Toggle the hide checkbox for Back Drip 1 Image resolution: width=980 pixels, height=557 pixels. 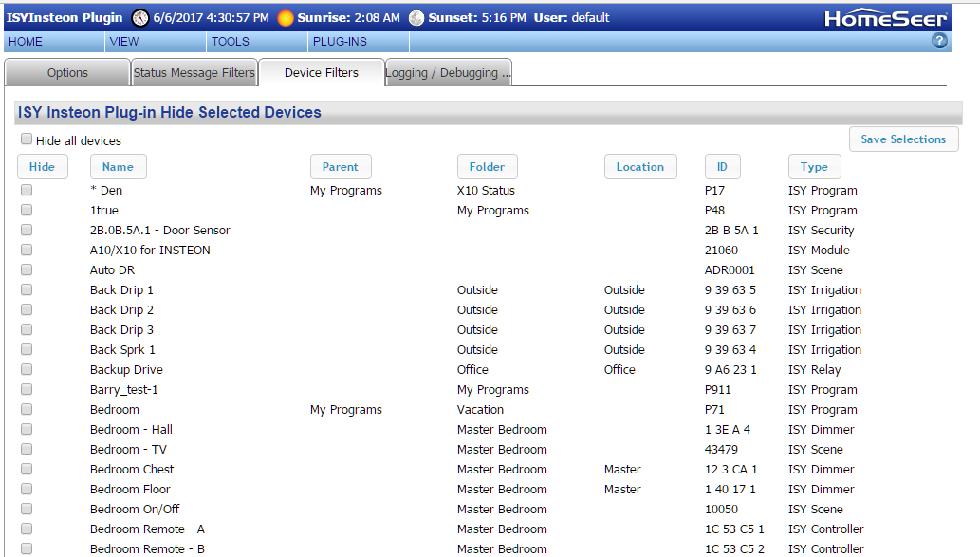[x=27, y=289]
